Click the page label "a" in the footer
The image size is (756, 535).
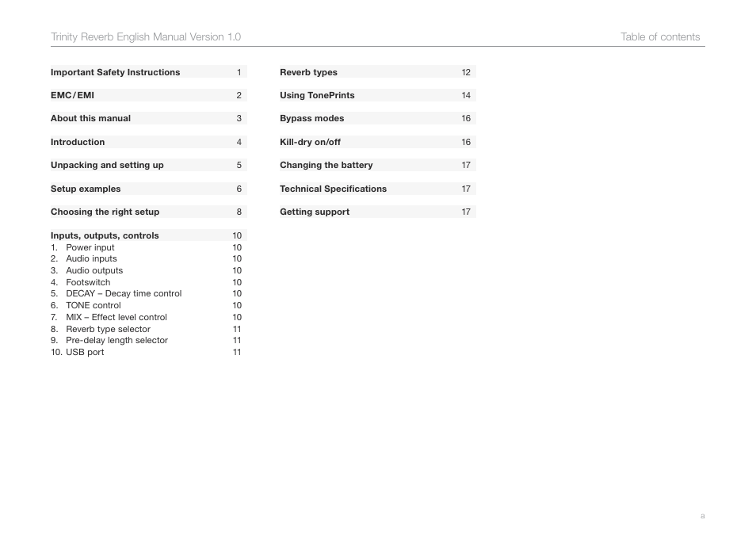702,516
